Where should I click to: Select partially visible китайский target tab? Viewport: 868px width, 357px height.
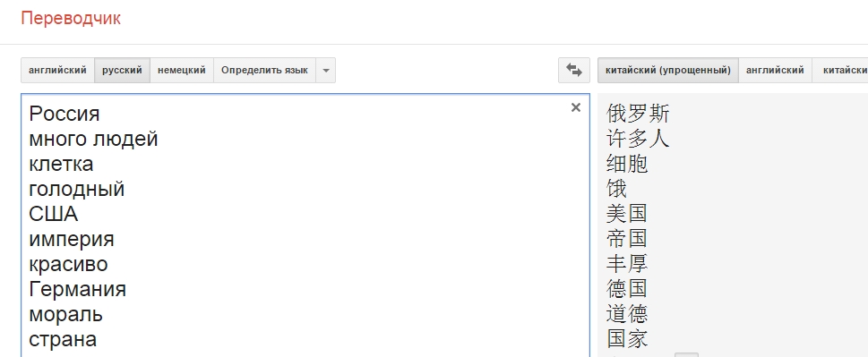[x=840, y=70]
